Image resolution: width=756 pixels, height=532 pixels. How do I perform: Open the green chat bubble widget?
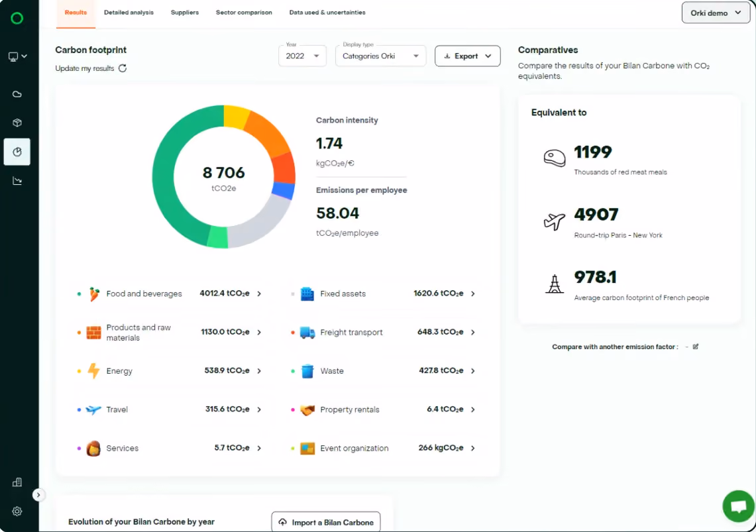point(738,506)
